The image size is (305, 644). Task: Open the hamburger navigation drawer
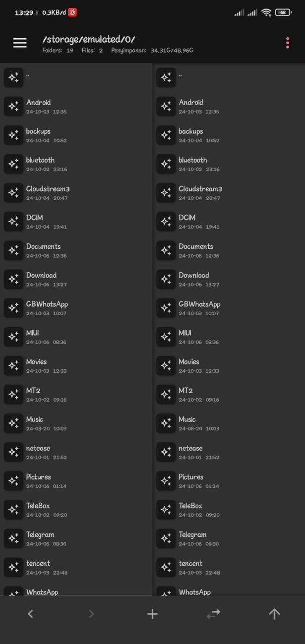[19, 43]
